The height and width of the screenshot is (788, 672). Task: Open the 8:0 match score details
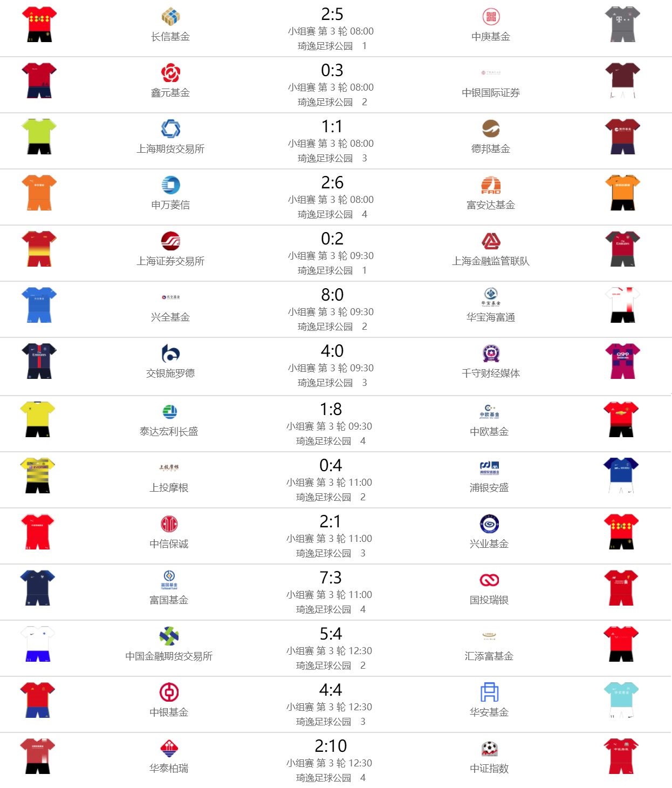pos(332,295)
